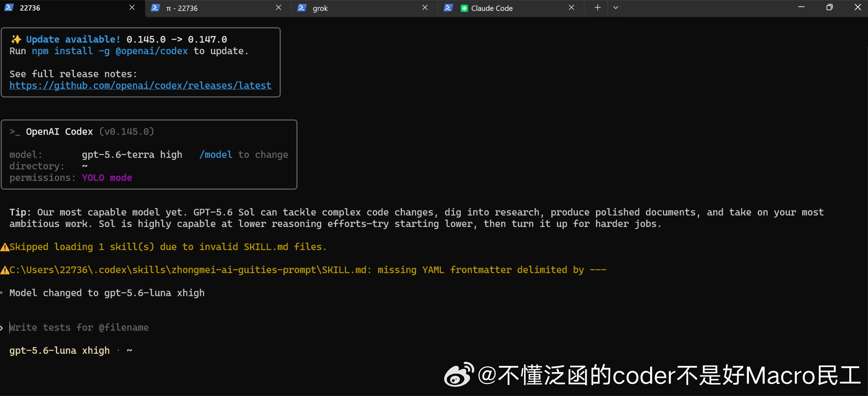Switch to the π - 22736 tab

(218, 8)
